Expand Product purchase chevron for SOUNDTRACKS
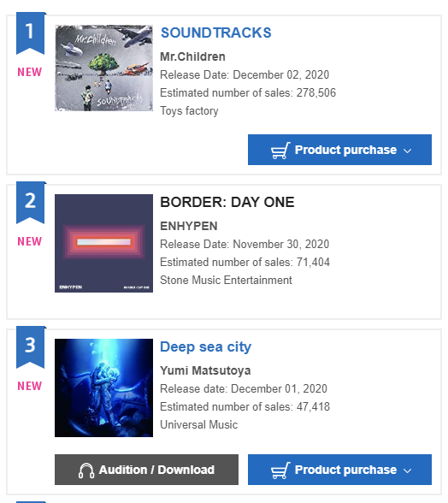This screenshot has height=503, width=448. 407,151
